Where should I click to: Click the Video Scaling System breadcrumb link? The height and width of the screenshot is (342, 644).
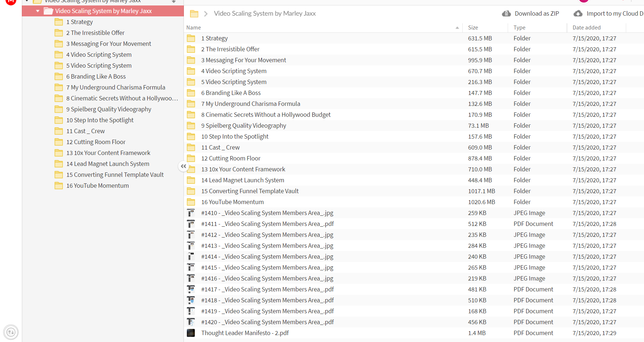(x=265, y=13)
